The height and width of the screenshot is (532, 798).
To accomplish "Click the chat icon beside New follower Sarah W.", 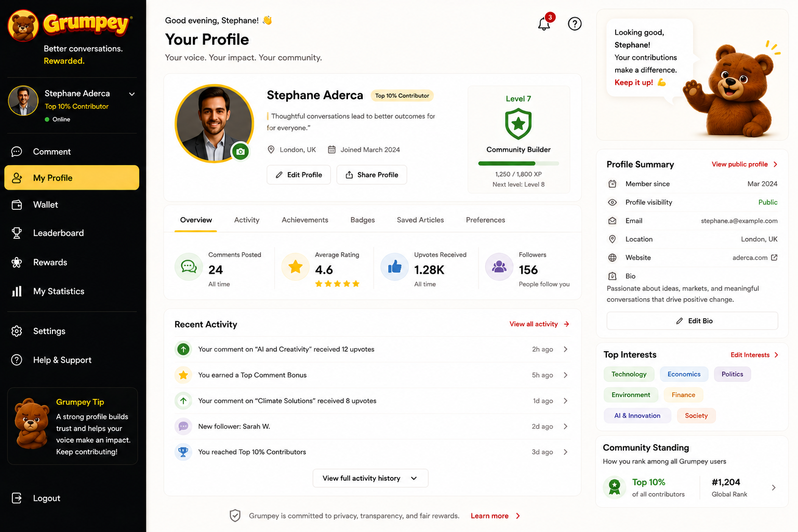I will click(183, 427).
